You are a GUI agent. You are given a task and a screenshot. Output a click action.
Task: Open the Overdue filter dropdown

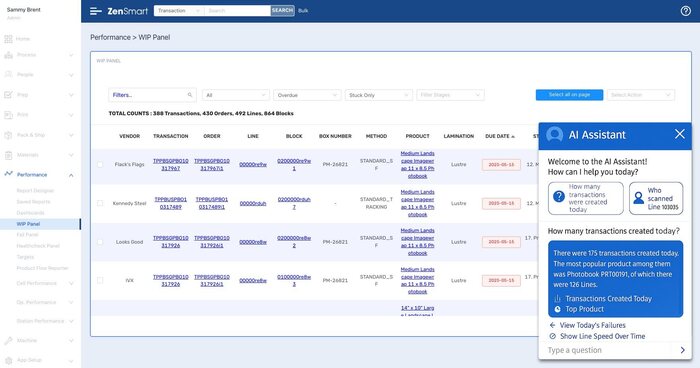point(307,95)
